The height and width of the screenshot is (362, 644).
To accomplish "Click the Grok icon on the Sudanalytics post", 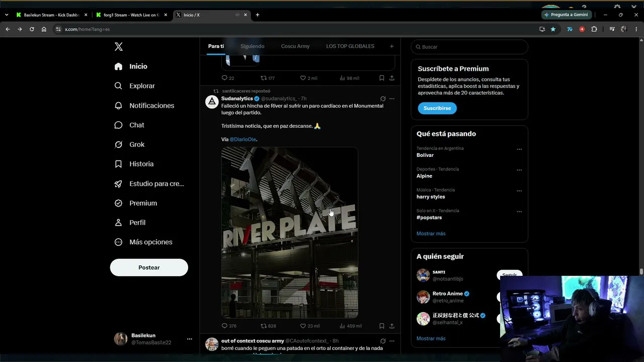I will coord(383,99).
